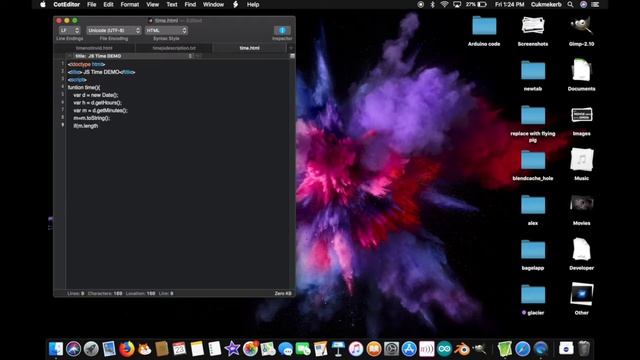The image size is (640, 360).
Task: Open the Other desktop stack
Action: pos(581,294)
